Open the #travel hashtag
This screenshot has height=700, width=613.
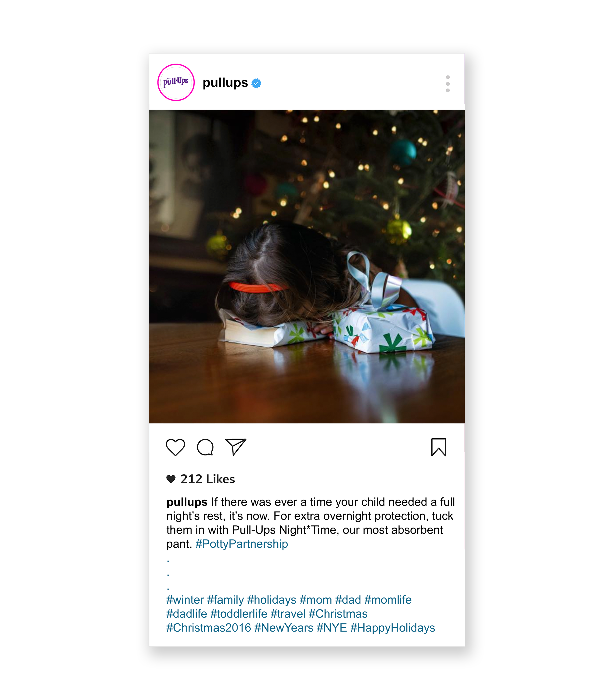[x=288, y=614]
